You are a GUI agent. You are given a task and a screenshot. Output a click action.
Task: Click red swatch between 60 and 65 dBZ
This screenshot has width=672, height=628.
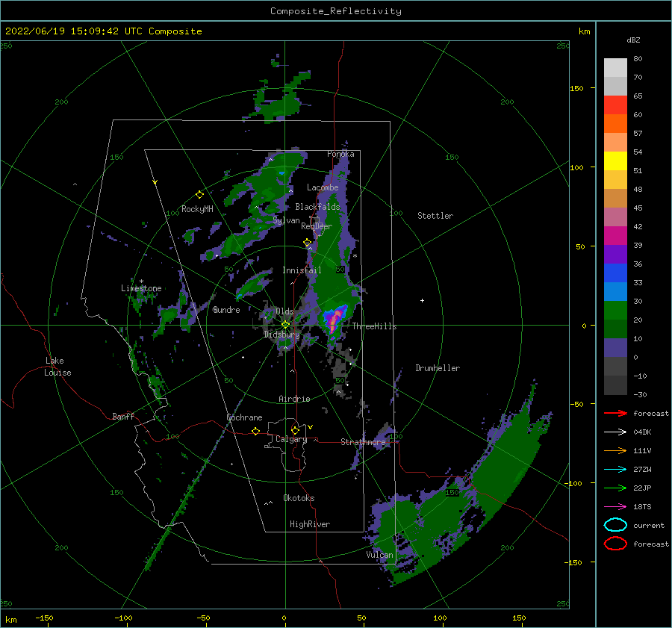[x=615, y=105]
